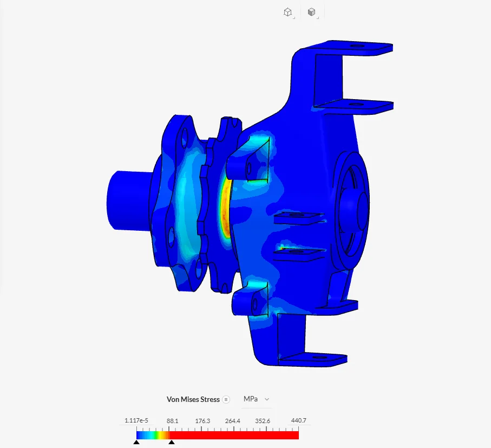Open the MPa unit dropdown
The image size is (491, 448).
257,399
